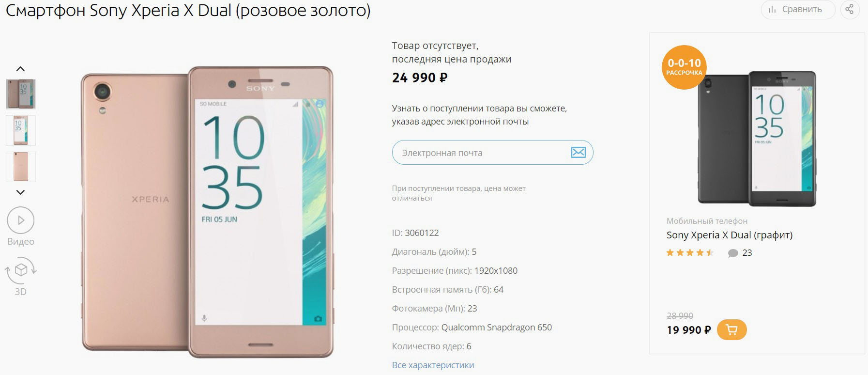Click the Сравнить compare button
This screenshot has height=375, width=868.
(x=798, y=9)
